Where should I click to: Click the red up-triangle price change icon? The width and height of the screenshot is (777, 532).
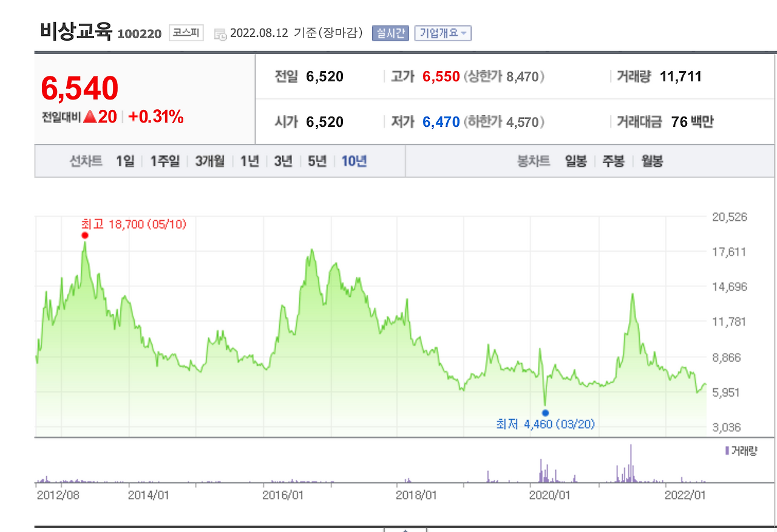90,117
